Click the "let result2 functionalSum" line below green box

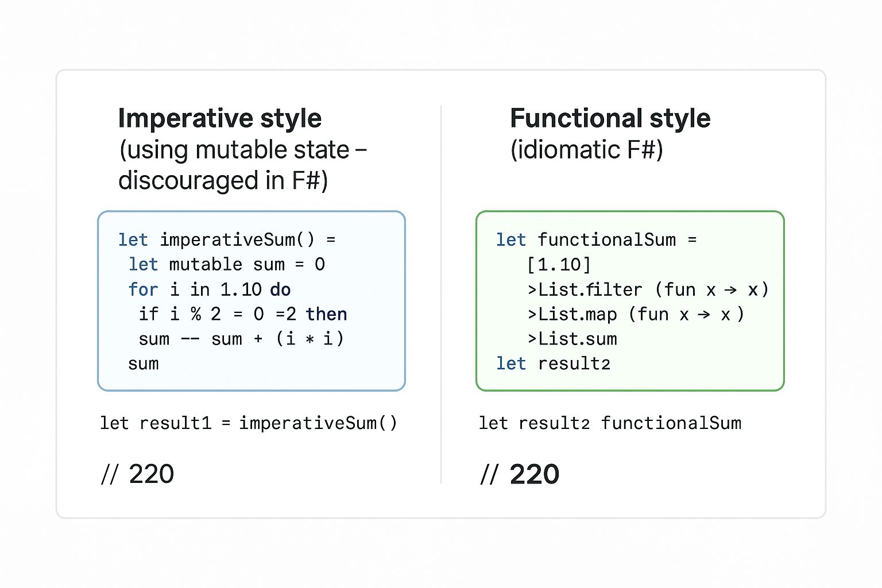pyautogui.click(x=610, y=423)
